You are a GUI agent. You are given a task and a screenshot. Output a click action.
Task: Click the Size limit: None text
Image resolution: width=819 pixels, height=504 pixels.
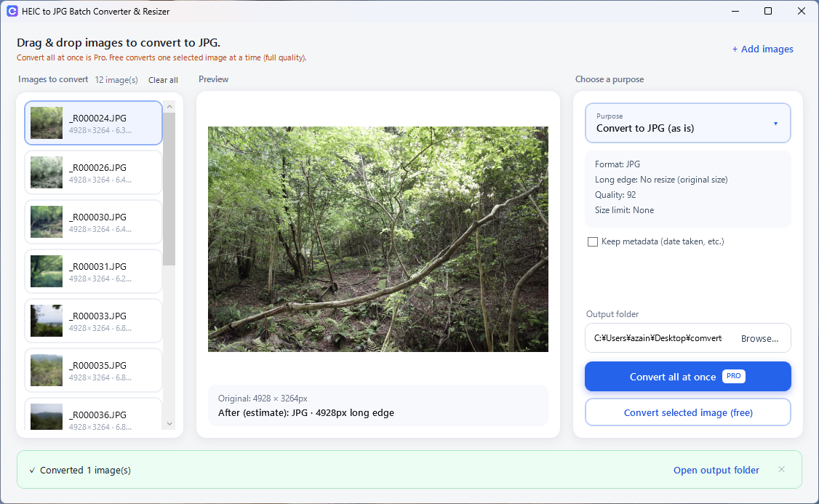point(624,210)
